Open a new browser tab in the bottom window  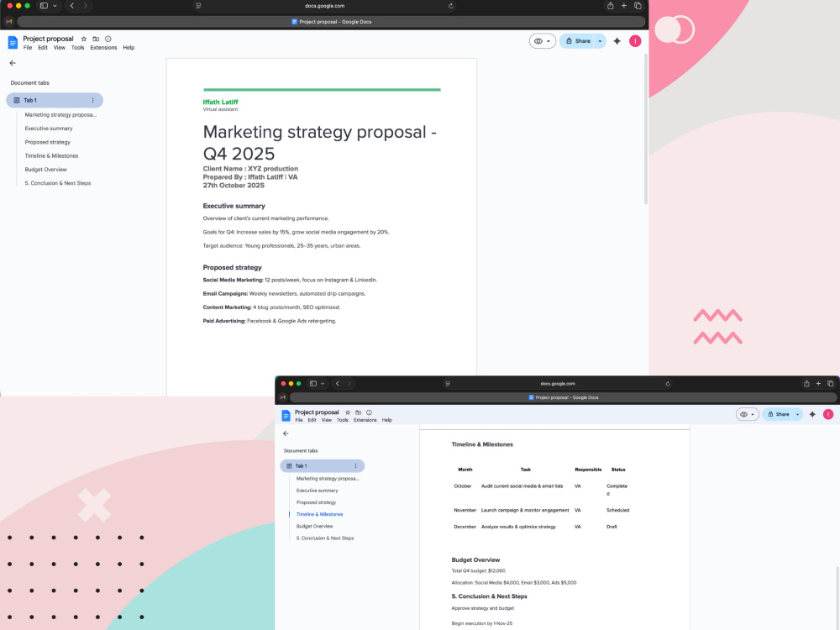point(818,384)
